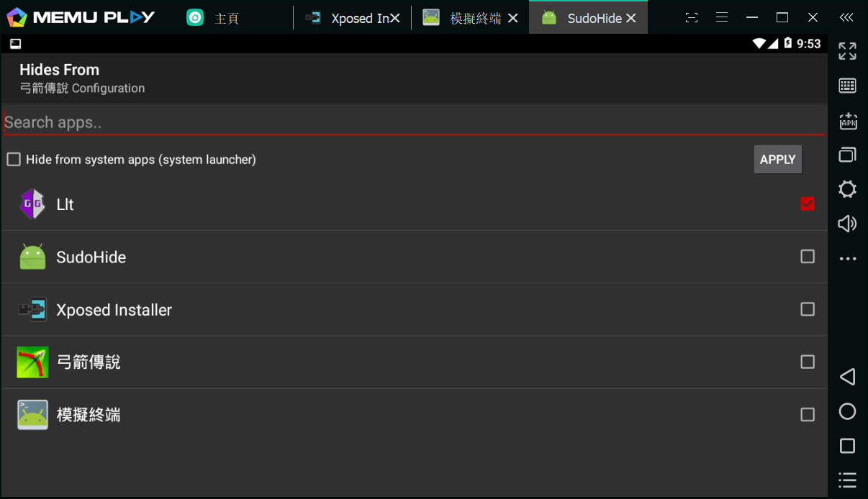This screenshot has height=499, width=868.
Task: Tap the Android recent apps square button
Action: (x=848, y=446)
